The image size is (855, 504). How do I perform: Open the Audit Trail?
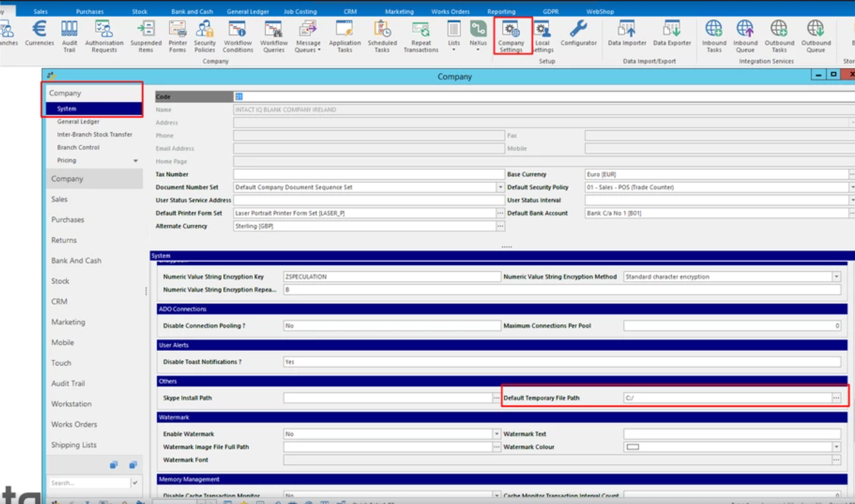70,35
